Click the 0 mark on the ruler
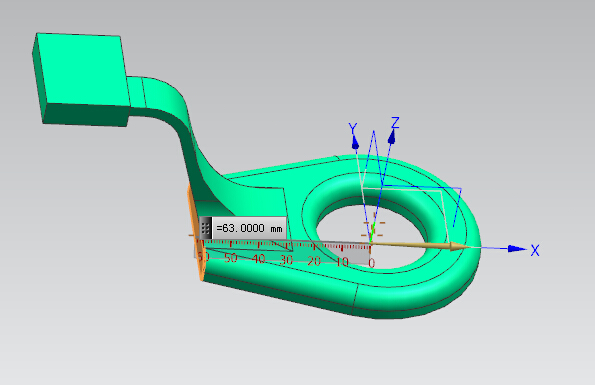 pos(371,262)
